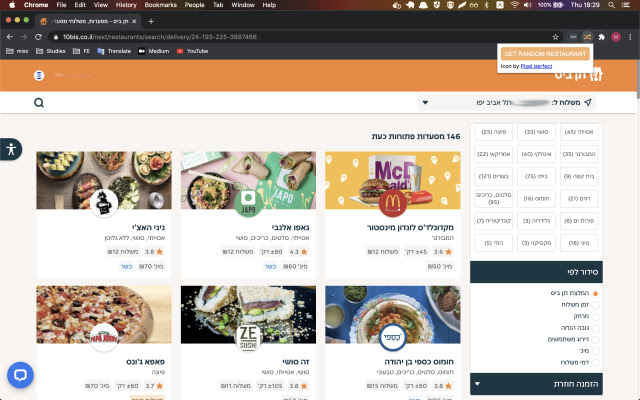Filter by אמריקאי (22) cuisine
This screenshot has width=640, height=400.
(493, 154)
